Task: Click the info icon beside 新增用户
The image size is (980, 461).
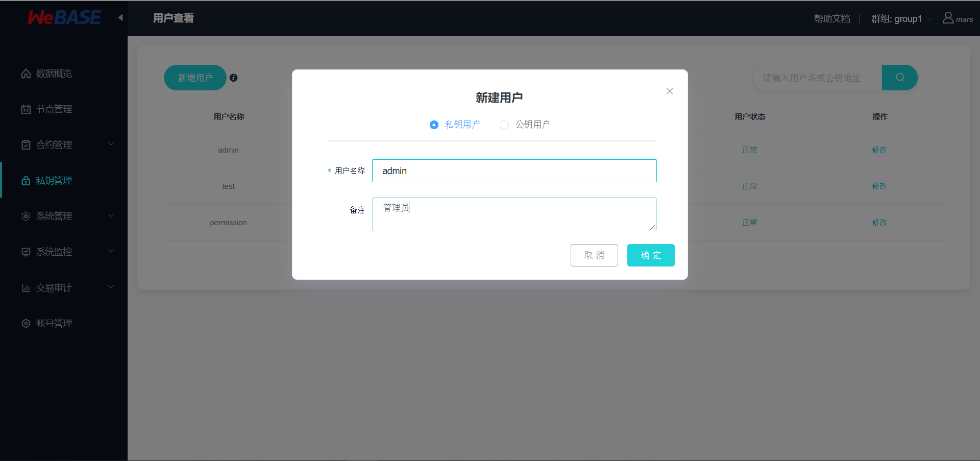Action: pos(234,78)
